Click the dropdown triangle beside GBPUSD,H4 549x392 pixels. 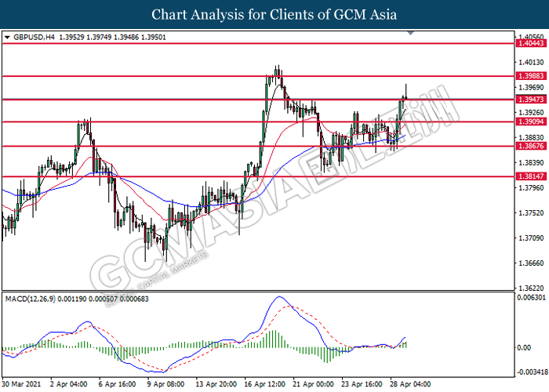pos(7,37)
